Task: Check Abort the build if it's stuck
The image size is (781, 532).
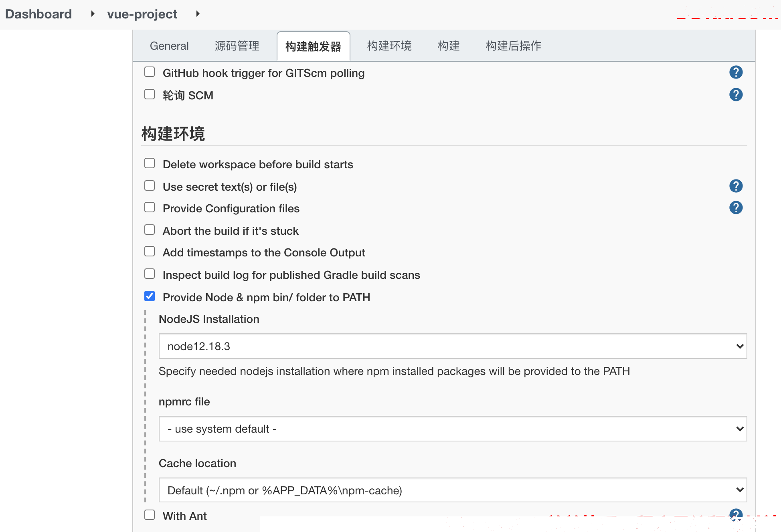Action: [150, 230]
